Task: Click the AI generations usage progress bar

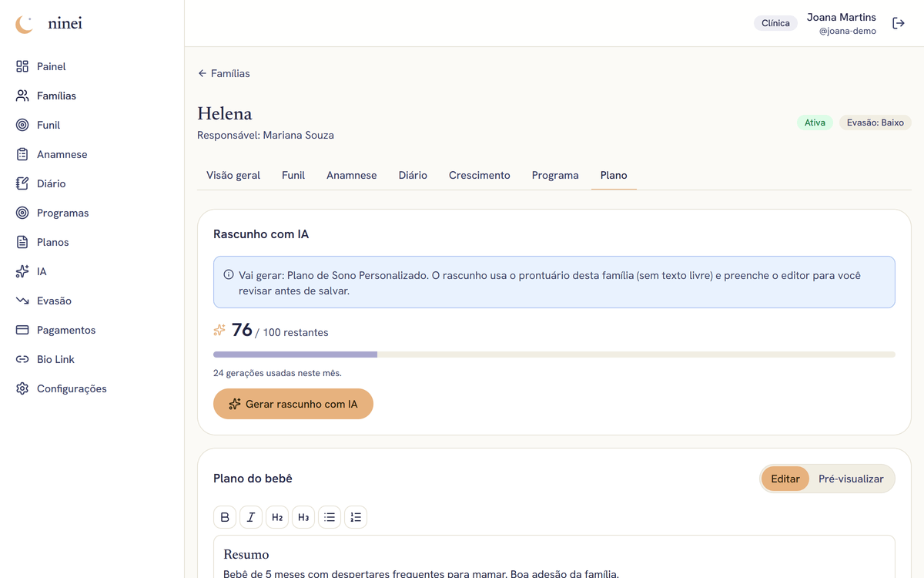Action: [x=554, y=355]
